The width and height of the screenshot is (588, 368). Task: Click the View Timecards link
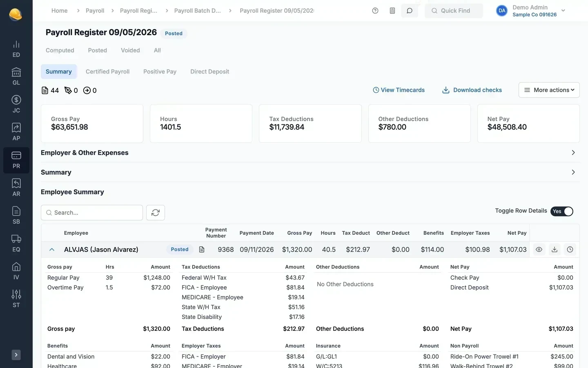(x=399, y=90)
